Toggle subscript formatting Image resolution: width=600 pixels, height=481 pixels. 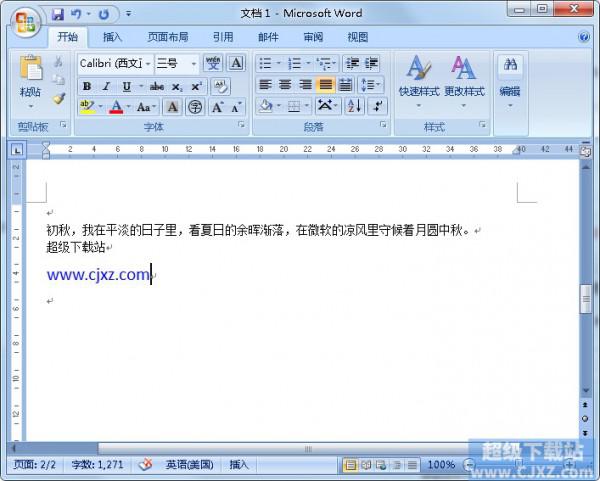(176, 87)
